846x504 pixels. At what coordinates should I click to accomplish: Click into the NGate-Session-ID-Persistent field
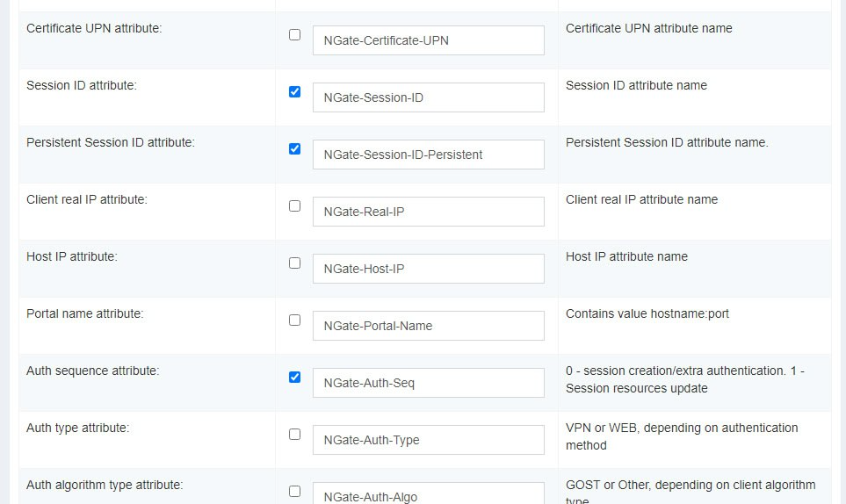428,155
